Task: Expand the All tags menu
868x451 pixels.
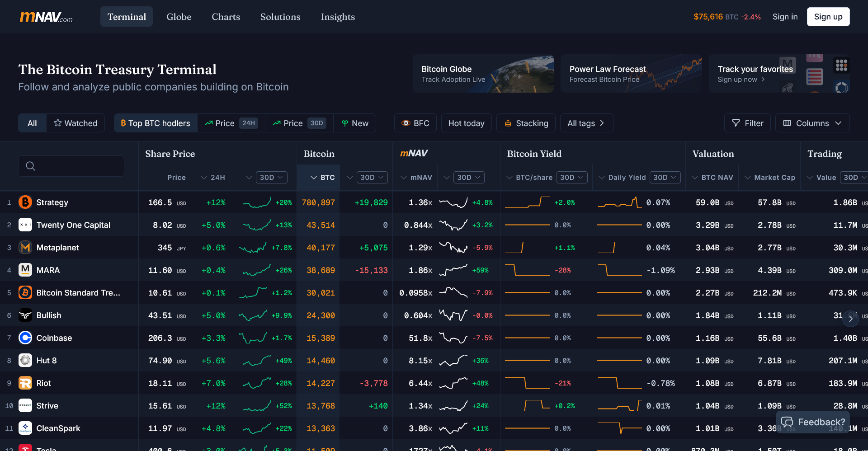Action: pyautogui.click(x=586, y=123)
